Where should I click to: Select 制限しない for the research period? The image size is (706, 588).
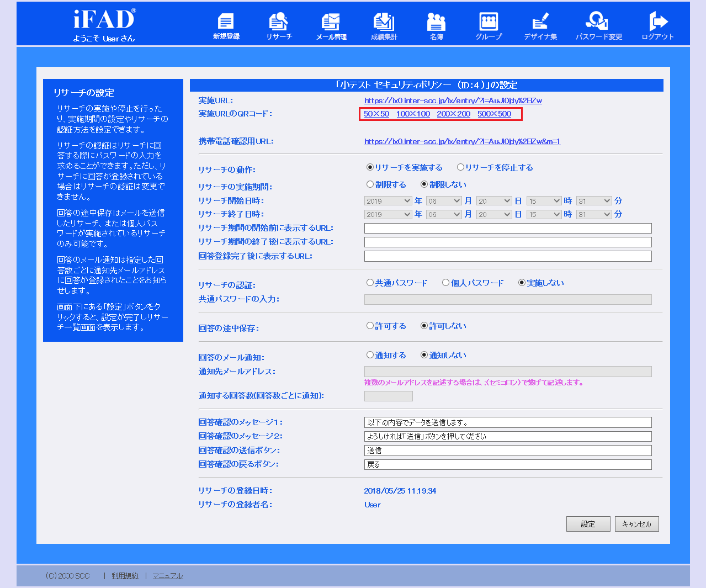(x=424, y=184)
